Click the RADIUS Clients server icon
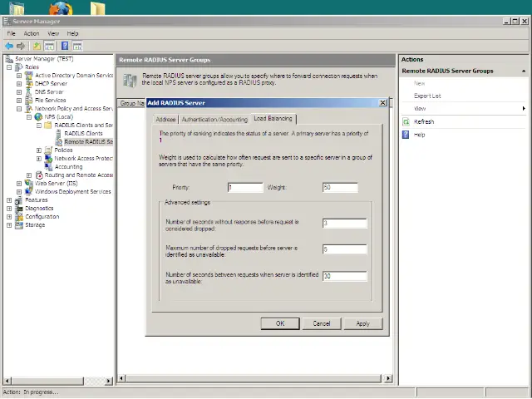This screenshot has width=532, height=399. pyautogui.click(x=58, y=134)
